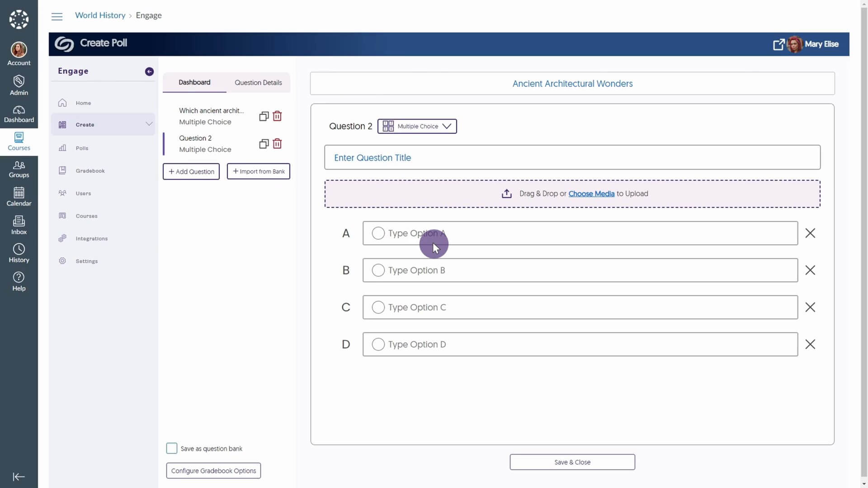Open Integrations in Engage menu

pos(91,239)
